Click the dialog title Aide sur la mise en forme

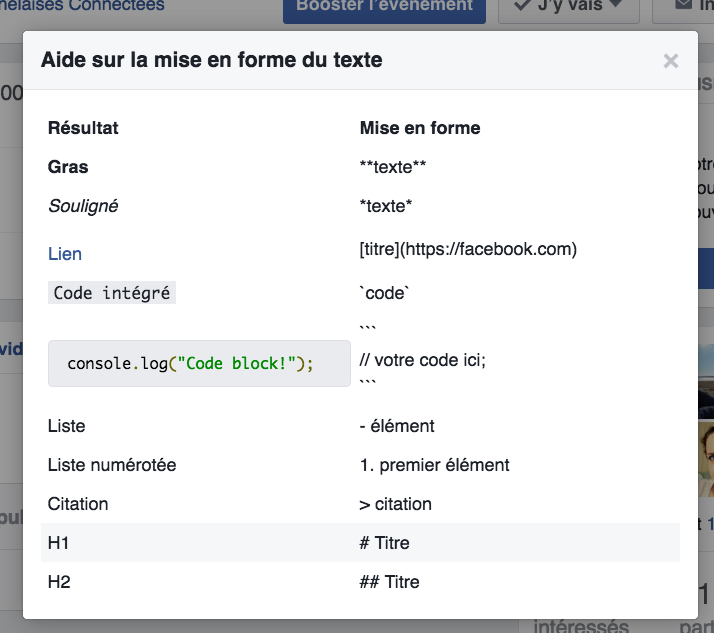pyautogui.click(x=211, y=60)
